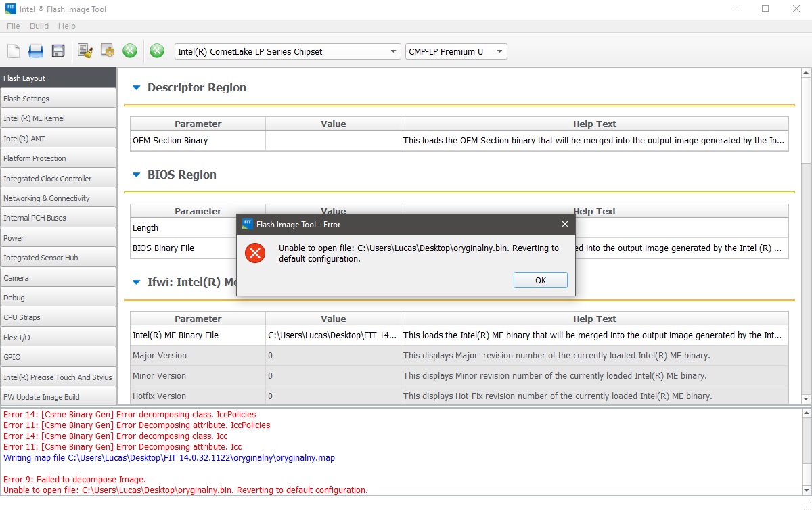The height and width of the screenshot is (510, 812).
Task: Click the blue Open file toolbar icon
Action: [x=36, y=51]
